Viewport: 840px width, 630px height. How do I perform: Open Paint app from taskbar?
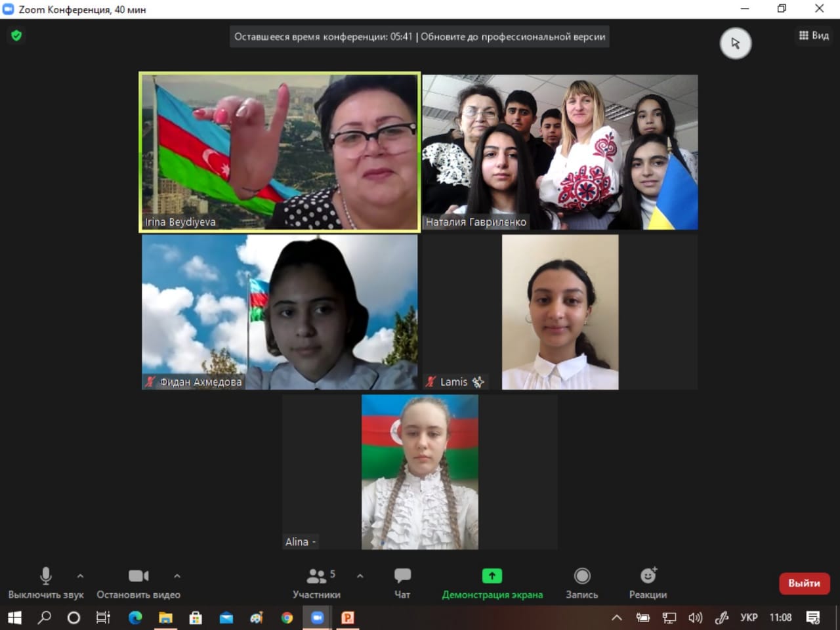pyautogui.click(x=257, y=618)
